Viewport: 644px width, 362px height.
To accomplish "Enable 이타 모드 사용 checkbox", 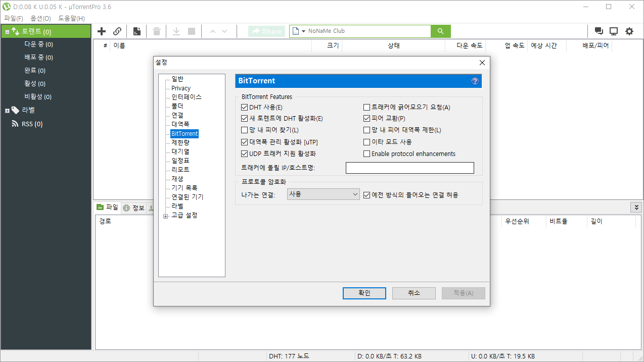I will [x=367, y=142].
